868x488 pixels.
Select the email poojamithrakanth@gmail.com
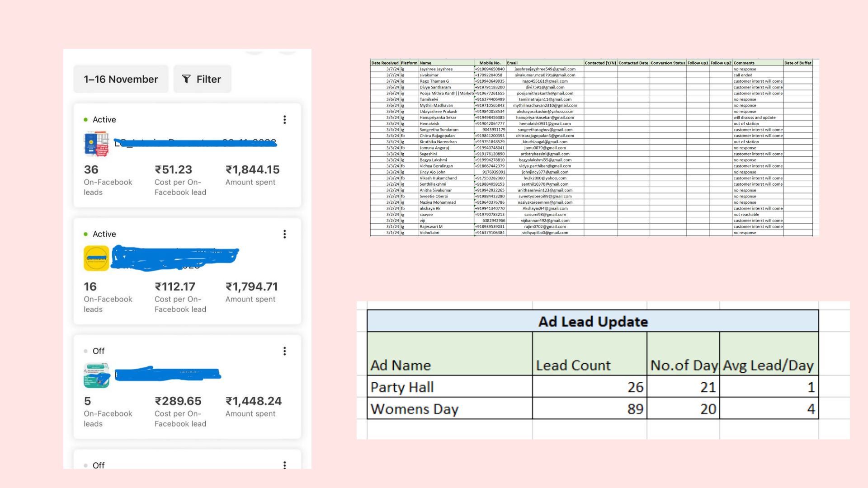tap(545, 93)
